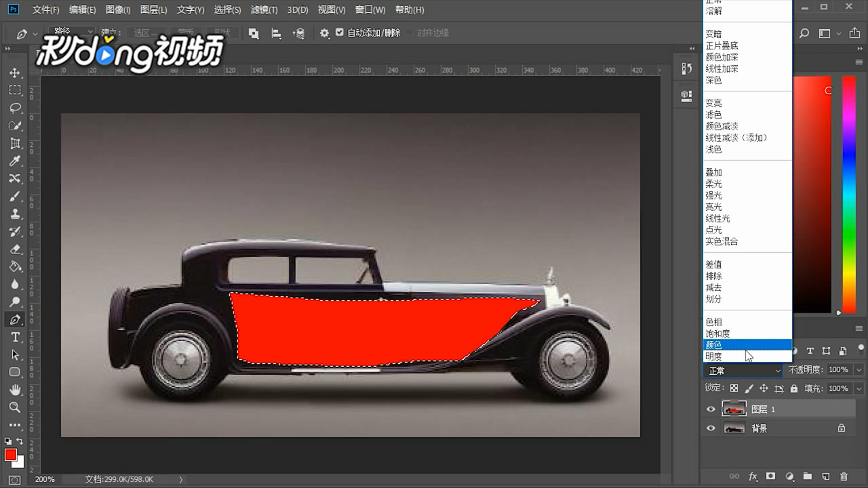Click the path arrangement icon

pos(298,33)
